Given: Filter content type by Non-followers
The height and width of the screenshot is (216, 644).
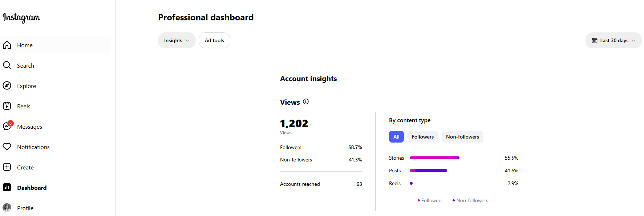Looking at the screenshot, I should click(462, 137).
